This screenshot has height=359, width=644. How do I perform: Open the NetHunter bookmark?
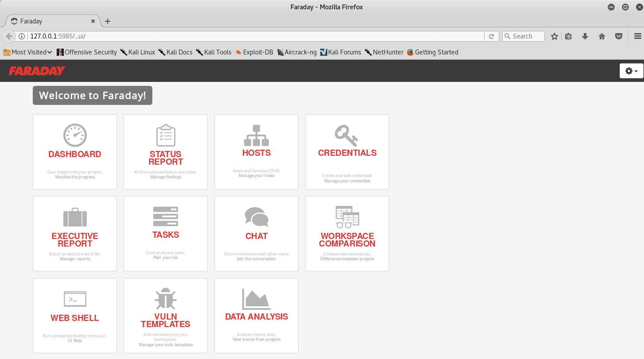tap(384, 52)
